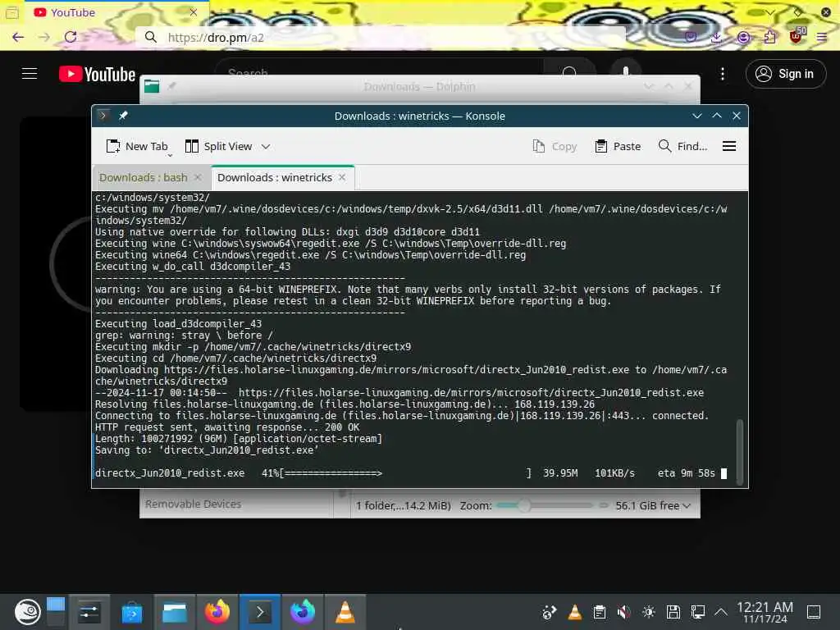This screenshot has height=630, width=840.
Task: Open the YouTube guide hamburger menu
Action: 30,74
